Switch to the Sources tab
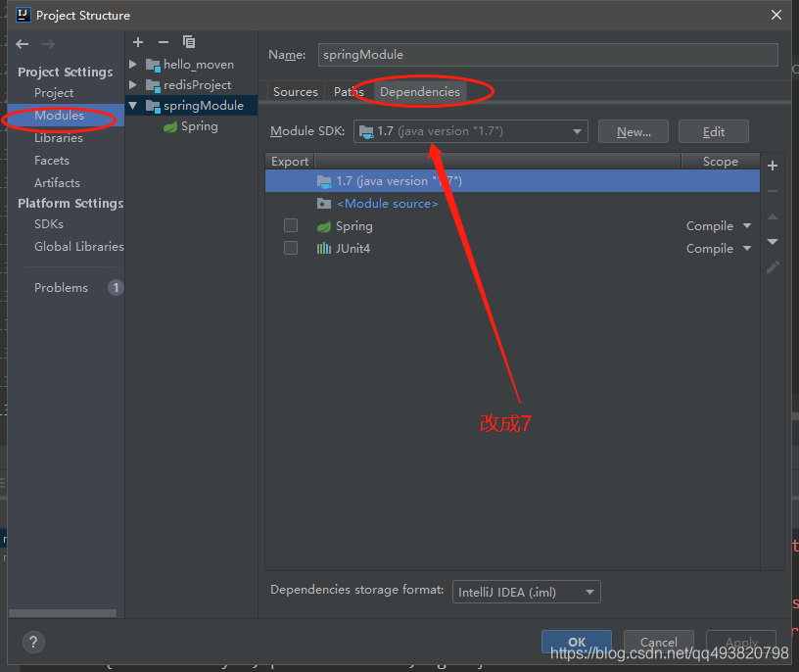 pos(295,92)
